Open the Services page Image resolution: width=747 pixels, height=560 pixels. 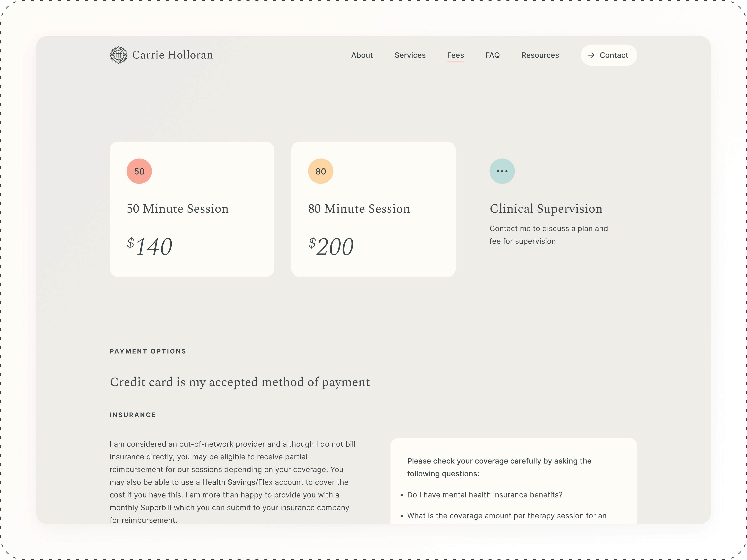tap(410, 55)
